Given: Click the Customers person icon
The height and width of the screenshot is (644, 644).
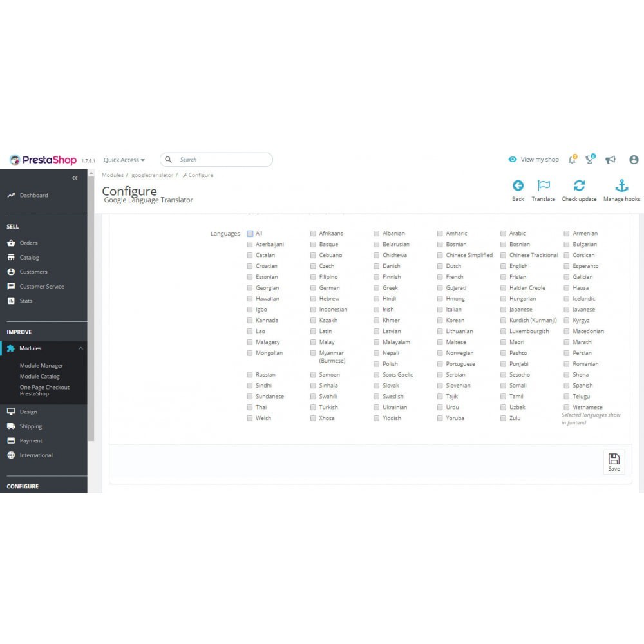Looking at the screenshot, I should tap(11, 272).
